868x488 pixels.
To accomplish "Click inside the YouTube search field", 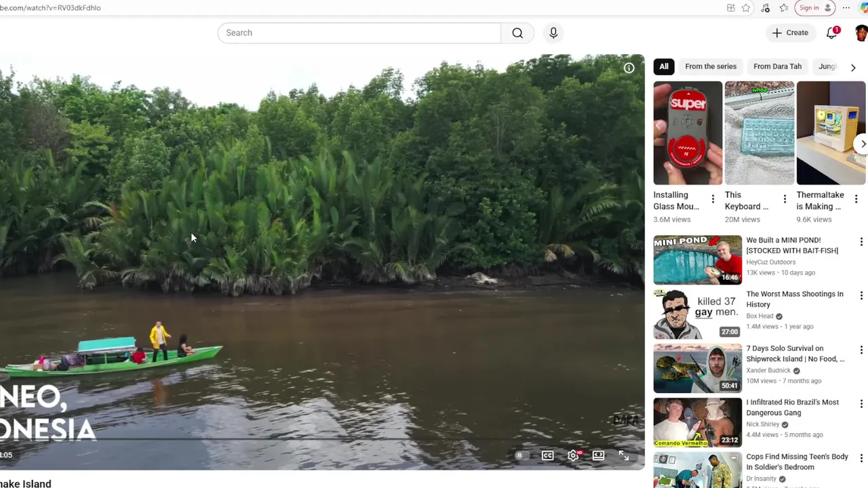I will point(359,33).
